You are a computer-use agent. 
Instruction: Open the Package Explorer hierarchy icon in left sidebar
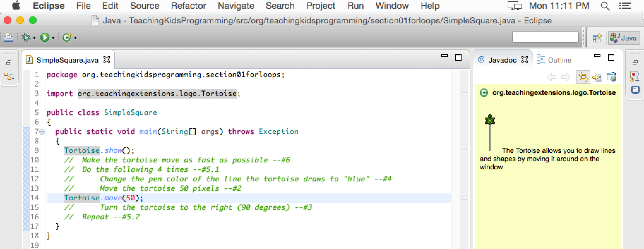click(9, 76)
